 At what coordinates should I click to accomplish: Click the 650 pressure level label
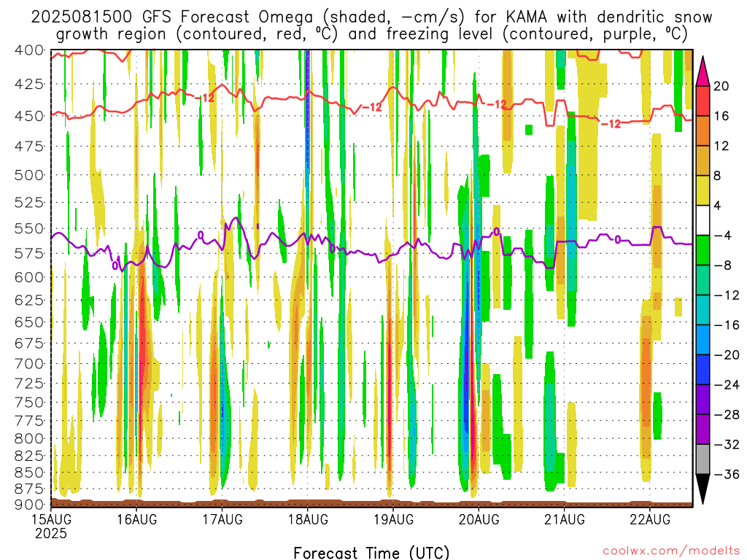29,322
